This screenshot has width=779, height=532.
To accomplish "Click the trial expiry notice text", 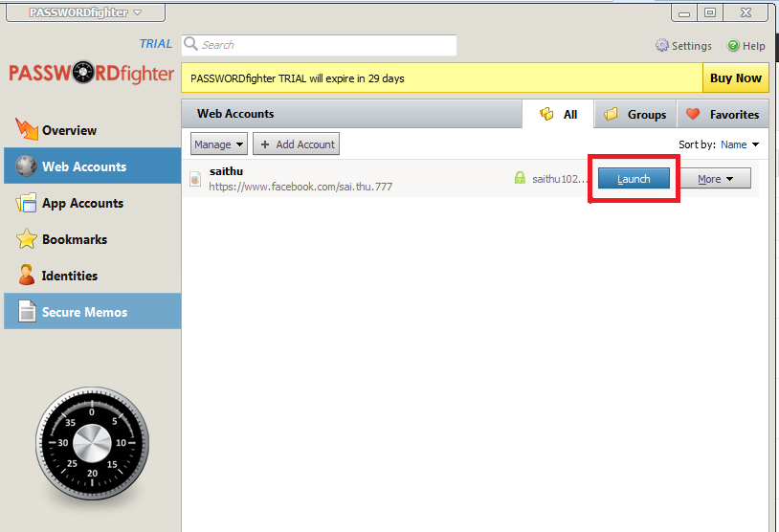I will click(x=297, y=78).
